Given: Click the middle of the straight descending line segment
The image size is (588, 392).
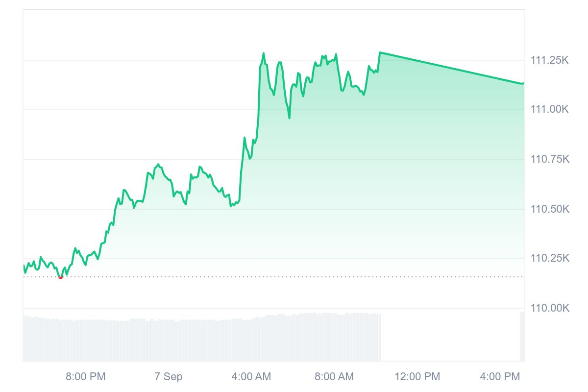Looking at the screenshot, I should [452, 68].
